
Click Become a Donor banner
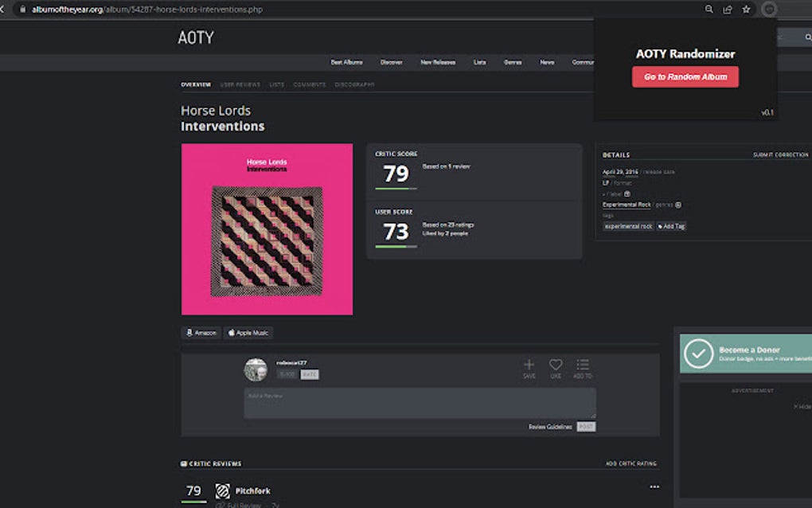(x=746, y=354)
